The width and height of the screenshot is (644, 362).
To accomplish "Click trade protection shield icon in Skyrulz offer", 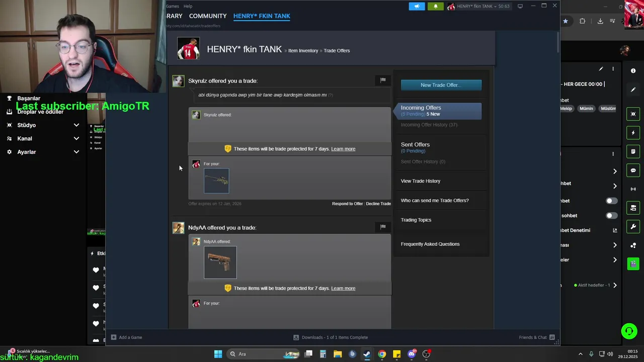I will coord(227,149).
